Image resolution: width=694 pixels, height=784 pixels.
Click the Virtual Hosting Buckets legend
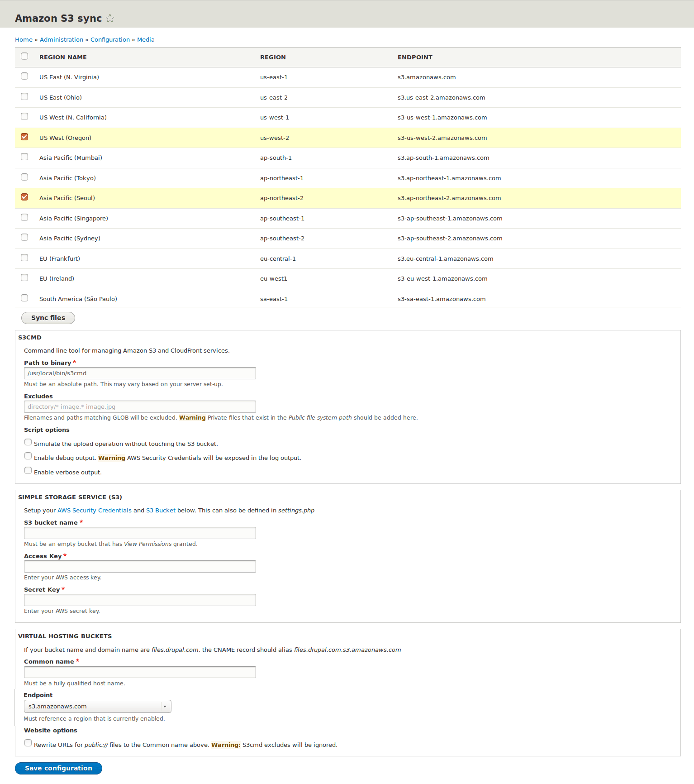click(65, 636)
